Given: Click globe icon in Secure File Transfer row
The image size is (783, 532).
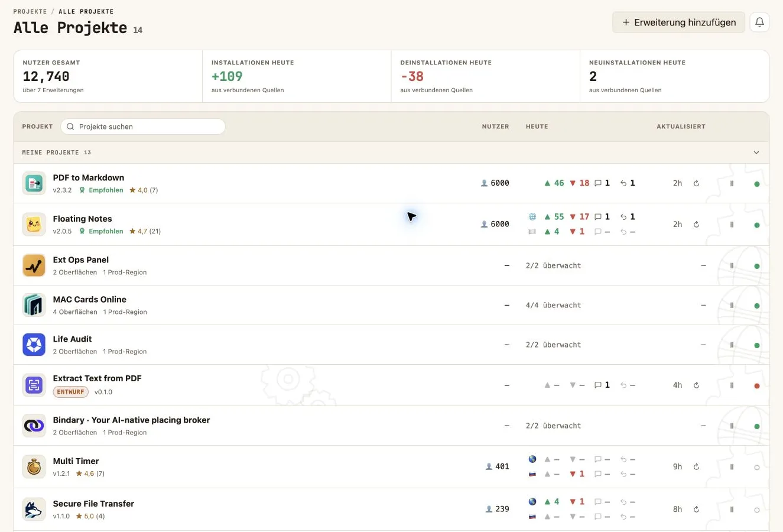Looking at the screenshot, I should 532,502.
